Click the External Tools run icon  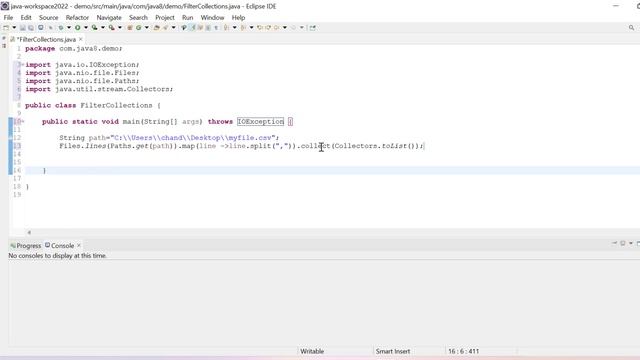point(111,28)
